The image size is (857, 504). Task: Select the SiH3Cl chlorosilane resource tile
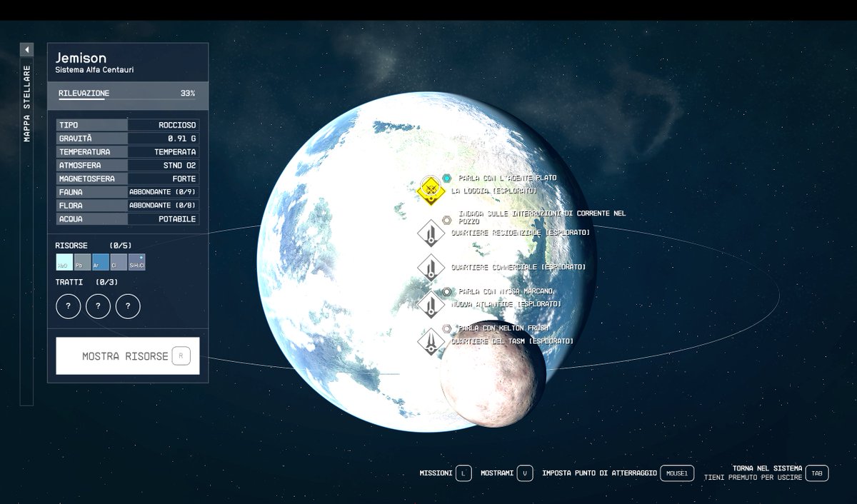pyautogui.click(x=137, y=262)
